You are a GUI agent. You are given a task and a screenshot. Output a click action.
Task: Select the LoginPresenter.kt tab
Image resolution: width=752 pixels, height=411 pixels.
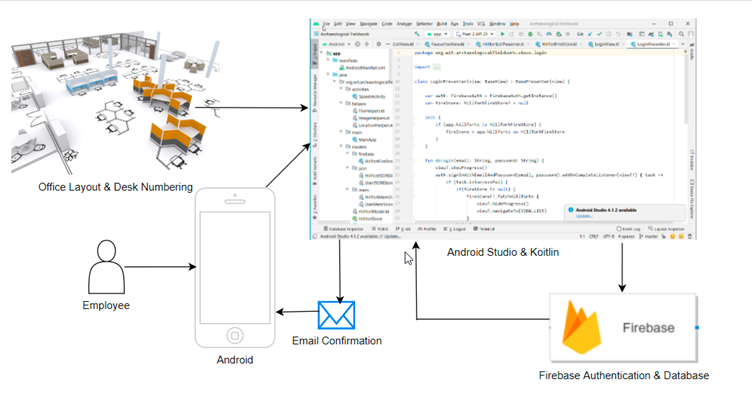tap(653, 44)
